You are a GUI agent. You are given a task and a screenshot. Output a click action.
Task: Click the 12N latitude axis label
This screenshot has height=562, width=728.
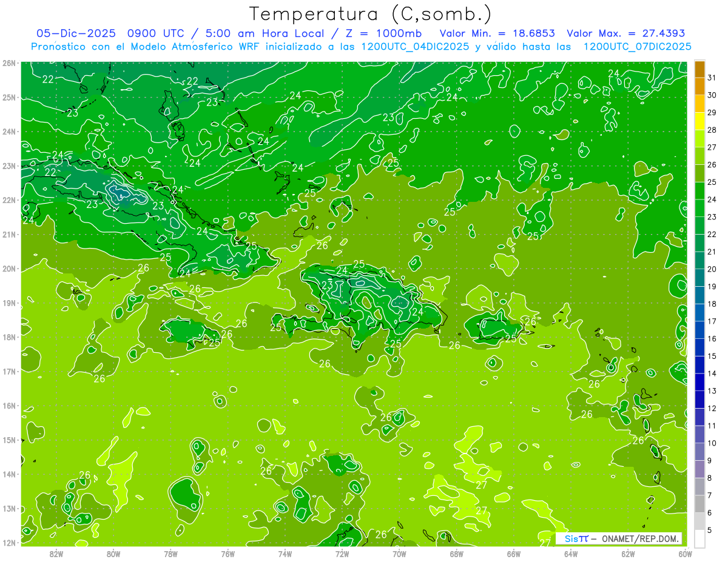point(8,543)
